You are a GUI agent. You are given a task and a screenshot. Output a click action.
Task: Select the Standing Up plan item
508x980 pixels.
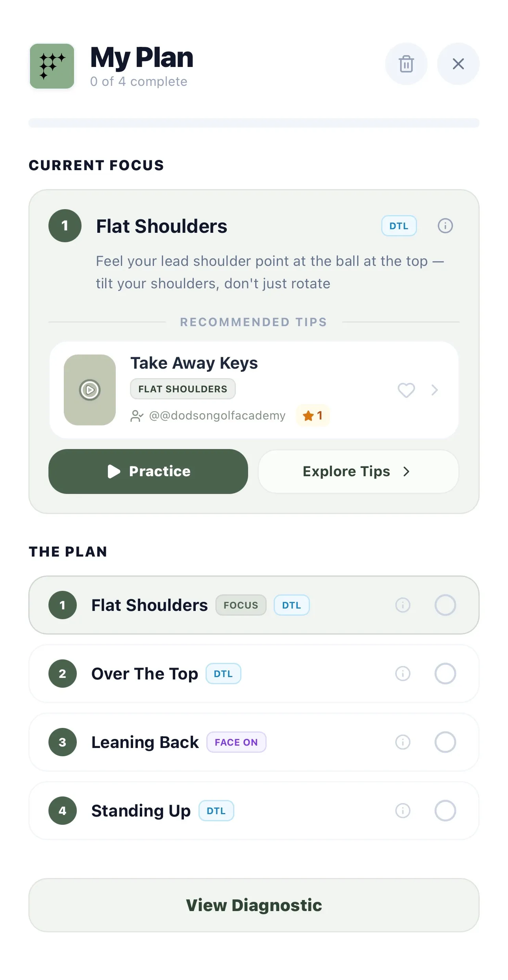point(141,811)
